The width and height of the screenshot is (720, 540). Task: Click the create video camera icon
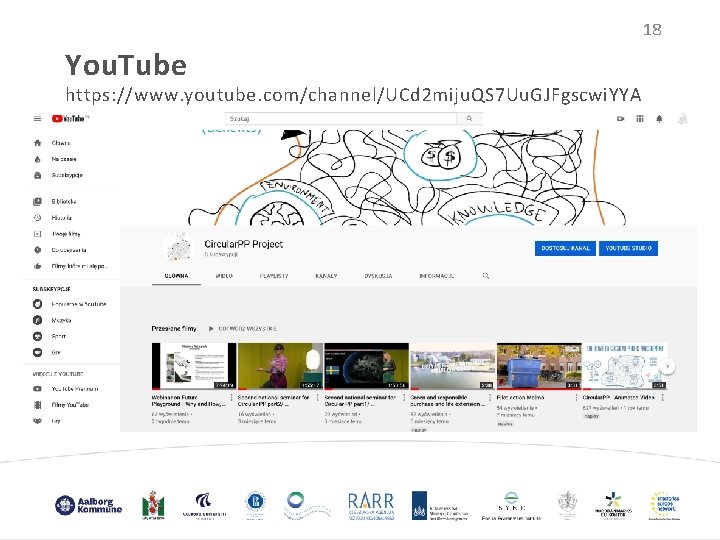620,118
